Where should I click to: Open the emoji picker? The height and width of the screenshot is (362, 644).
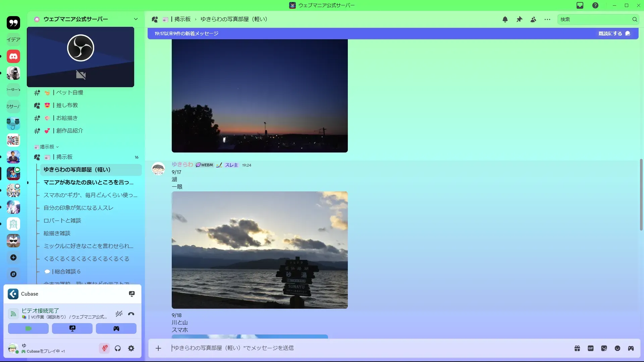tap(618, 348)
